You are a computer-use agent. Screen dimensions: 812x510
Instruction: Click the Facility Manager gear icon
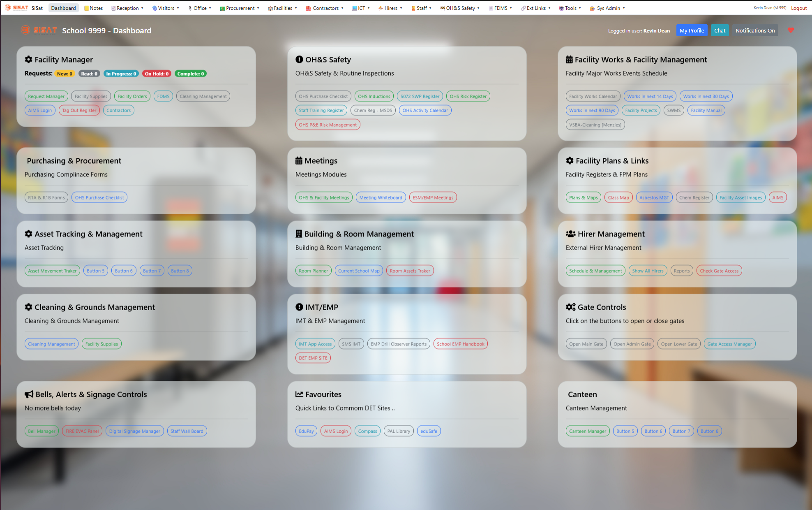pos(28,60)
